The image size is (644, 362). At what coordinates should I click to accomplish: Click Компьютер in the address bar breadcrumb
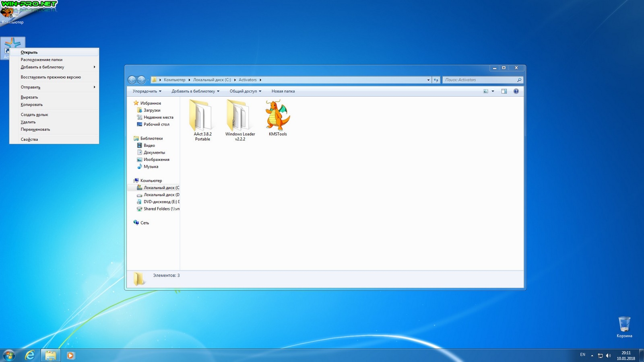pyautogui.click(x=175, y=80)
